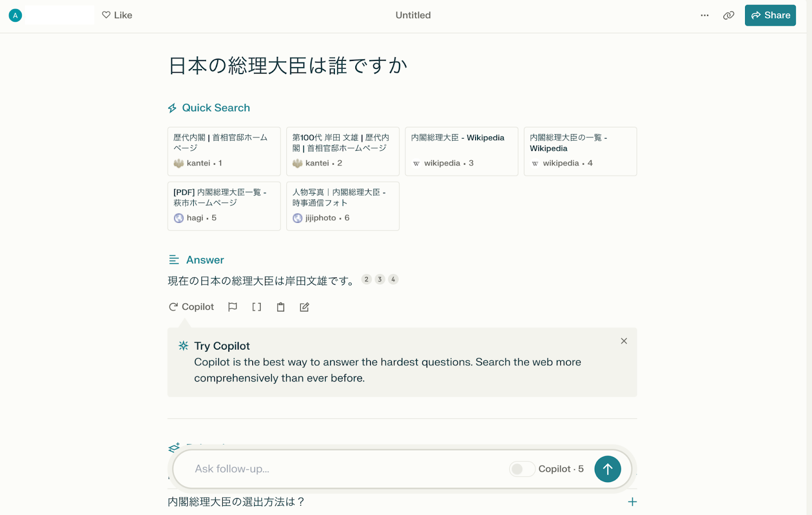The image size is (812, 515).
Task: Toggle the Copilot switch on
Action: (522, 469)
